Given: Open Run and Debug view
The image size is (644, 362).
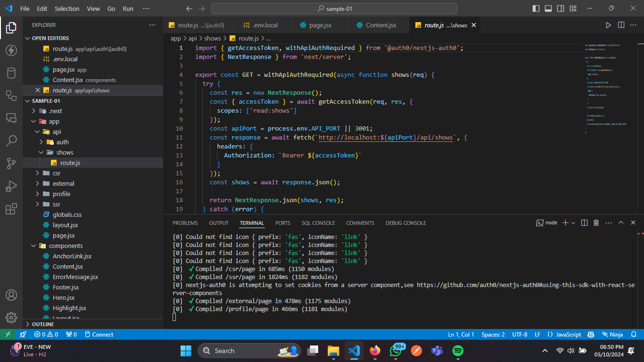Looking at the screenshot, I should pos(11,186).
